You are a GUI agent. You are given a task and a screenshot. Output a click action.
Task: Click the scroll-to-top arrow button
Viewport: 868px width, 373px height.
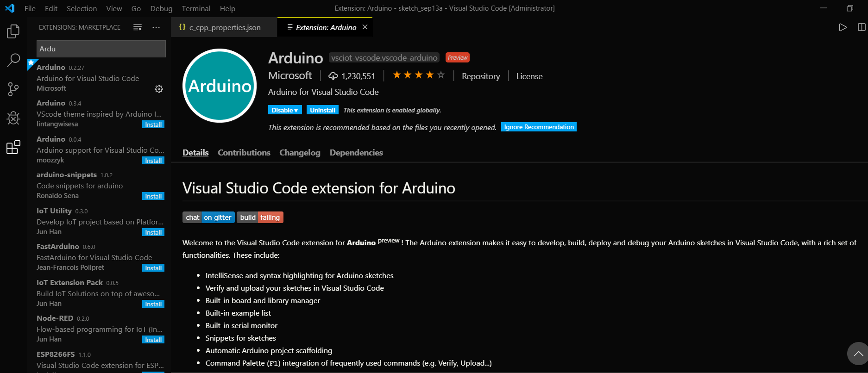click(x=858, y=354)
